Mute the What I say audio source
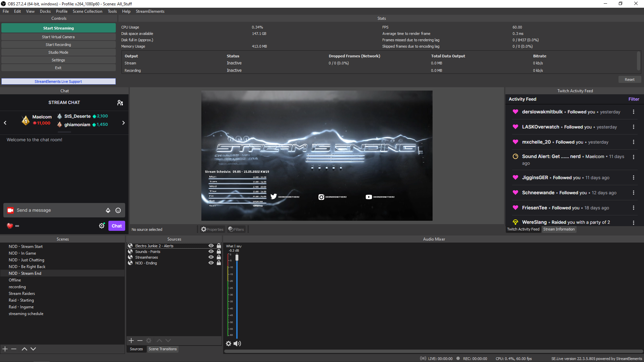The image size is (644, 362). coord(237,344)
